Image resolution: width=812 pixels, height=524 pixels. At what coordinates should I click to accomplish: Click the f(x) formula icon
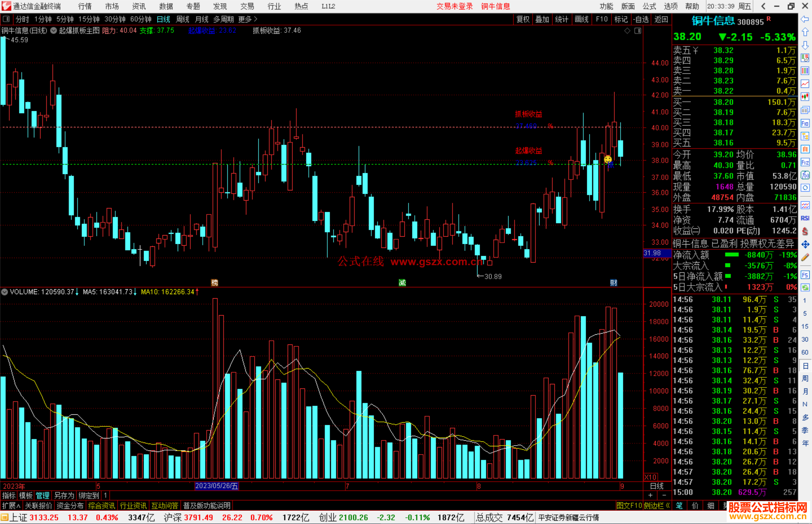tap(805, 175)
